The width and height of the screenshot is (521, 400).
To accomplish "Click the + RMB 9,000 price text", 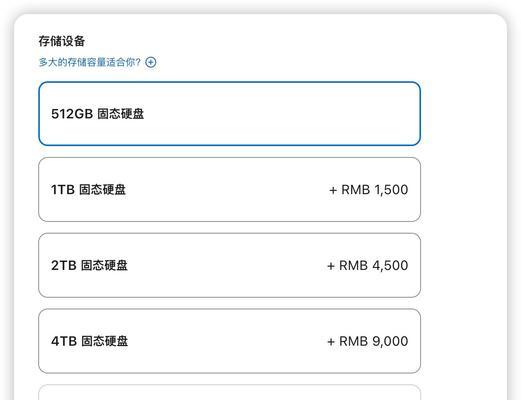I will click(368, 341).
